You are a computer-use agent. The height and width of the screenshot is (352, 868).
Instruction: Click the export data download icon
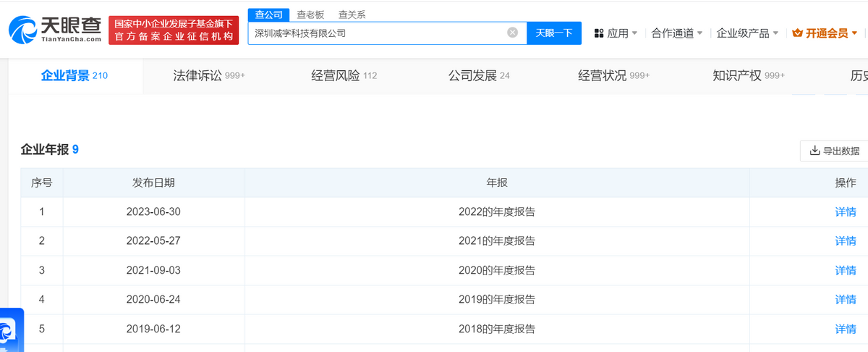click(814, 151)
